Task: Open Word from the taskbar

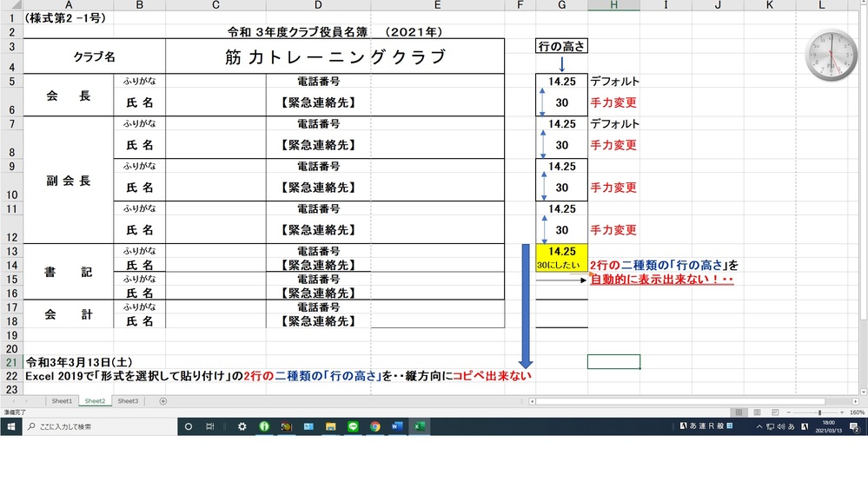Action: (397, 426)
